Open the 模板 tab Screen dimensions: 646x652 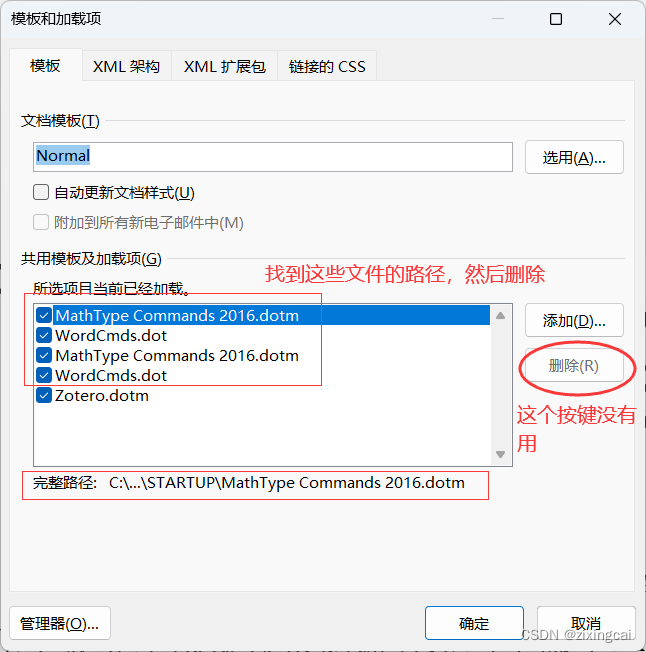click(45, 65)
